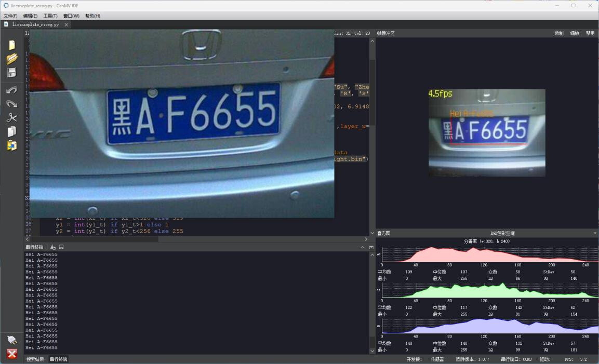Toggle 禁用 disable frame buffer
The height and width of the screenshot is (364, 599).
(590, 33)
